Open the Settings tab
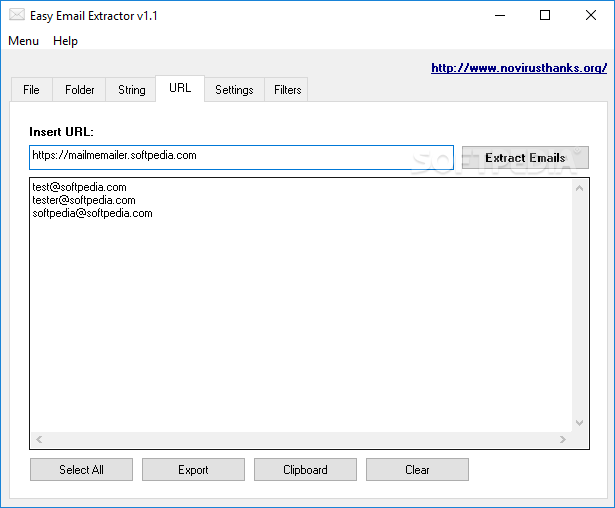This screenshot has width=615, height=508. [x=234, y=90]
